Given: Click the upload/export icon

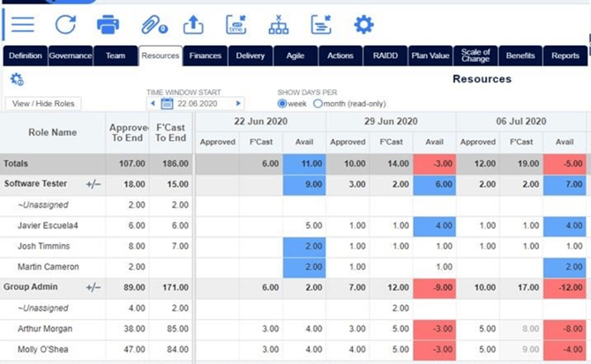Looking at the screenshot, I should pos(193,25).
